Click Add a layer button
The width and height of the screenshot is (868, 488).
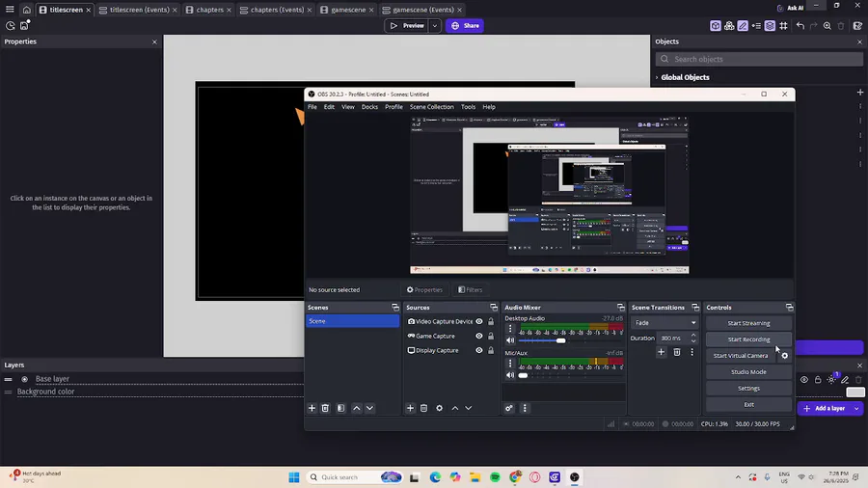coord(825,408)
